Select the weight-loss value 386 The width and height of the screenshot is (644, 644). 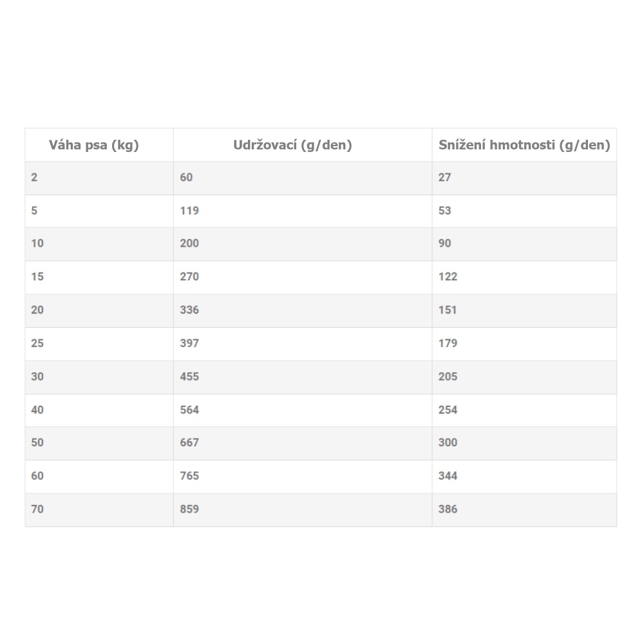click(x=448, y=509)
